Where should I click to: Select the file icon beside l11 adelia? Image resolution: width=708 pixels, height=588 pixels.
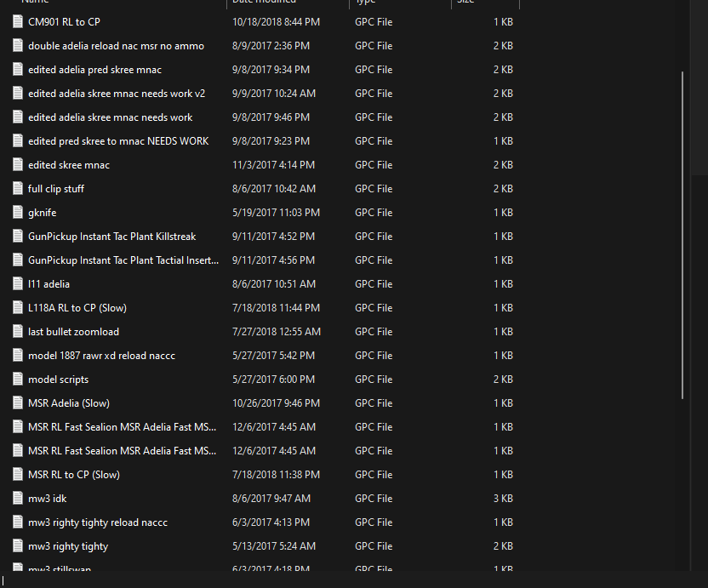[18, 284]
